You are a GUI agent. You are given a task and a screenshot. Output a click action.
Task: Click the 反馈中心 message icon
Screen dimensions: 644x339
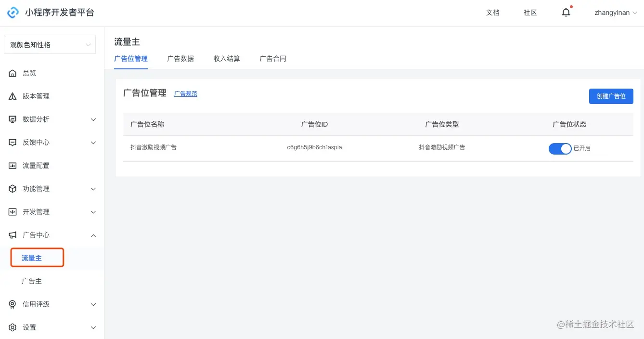13,143
